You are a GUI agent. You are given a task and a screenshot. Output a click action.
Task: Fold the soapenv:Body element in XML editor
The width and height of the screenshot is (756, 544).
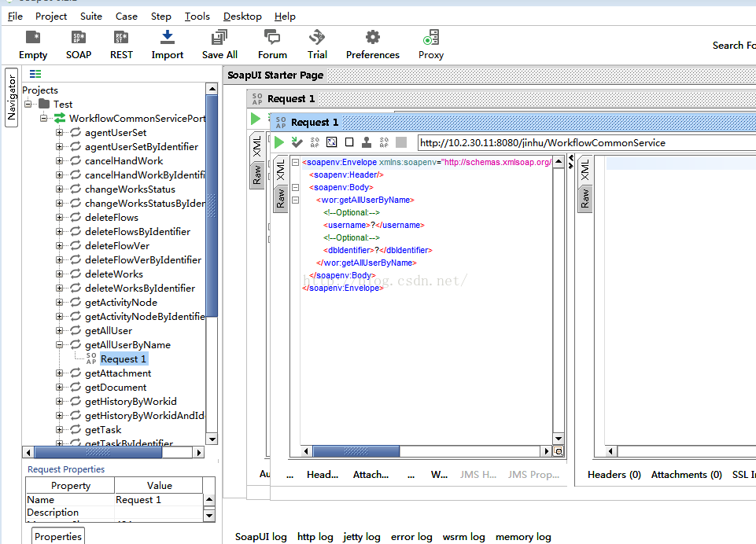click(296, 187)
